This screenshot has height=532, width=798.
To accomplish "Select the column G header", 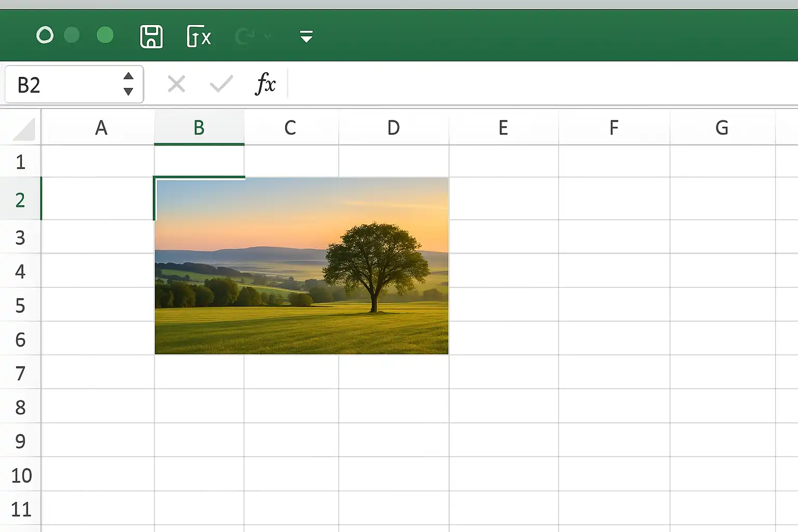I will pos(722,127).
